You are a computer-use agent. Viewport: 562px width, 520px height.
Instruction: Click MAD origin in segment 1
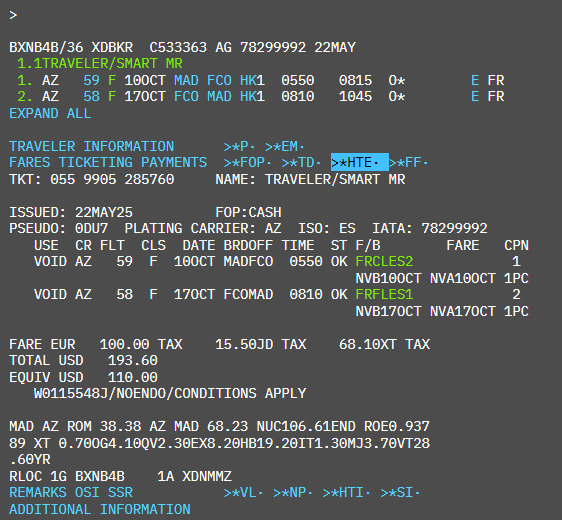tap(186, 80)
